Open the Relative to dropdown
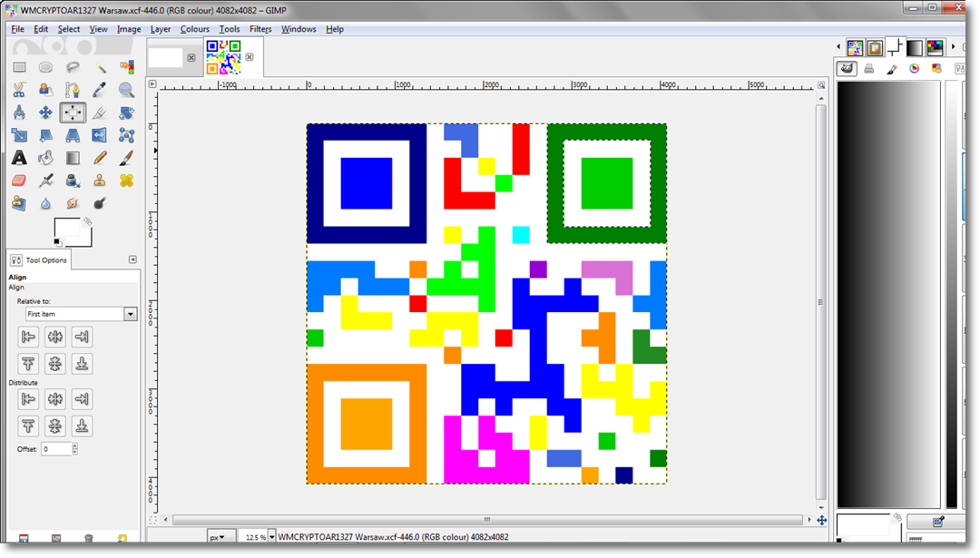This screenshot has height=558, width=980. tap(81, 314)
